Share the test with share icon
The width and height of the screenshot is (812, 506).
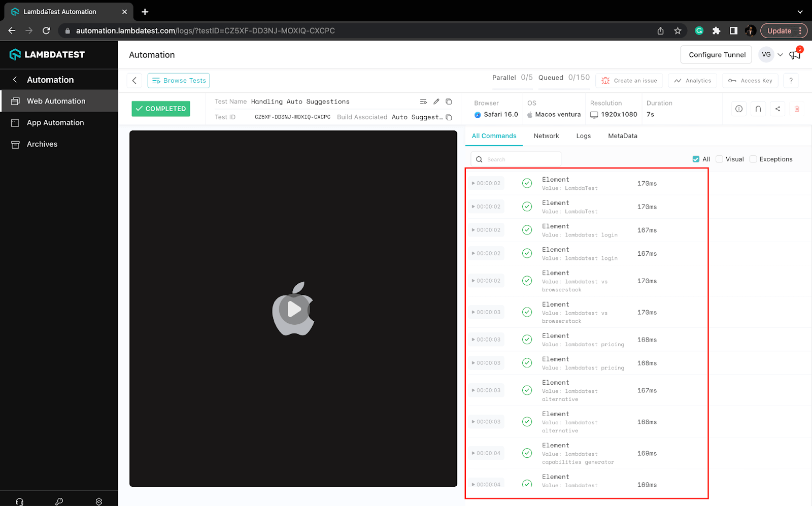point(777,109)
